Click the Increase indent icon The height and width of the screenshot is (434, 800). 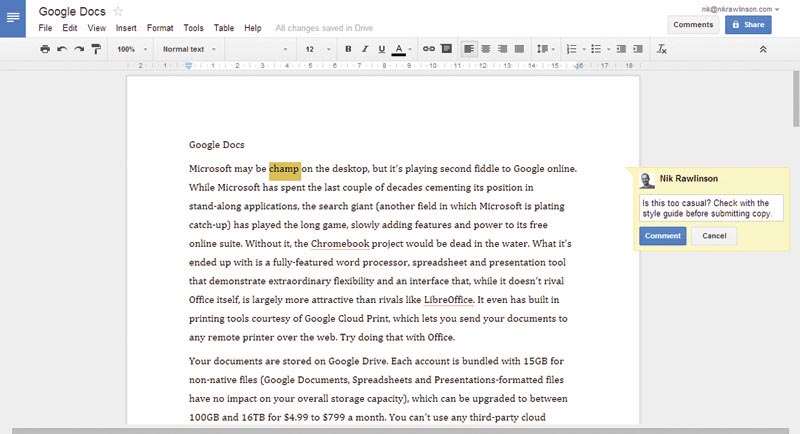tap(638, 49)
